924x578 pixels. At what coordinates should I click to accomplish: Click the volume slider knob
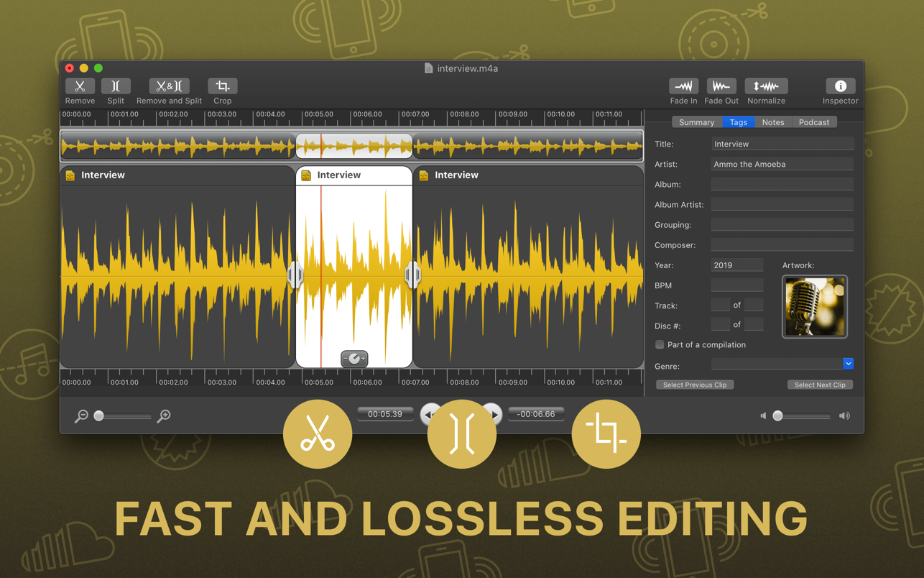pyautogui.click(x=777, y=416)
